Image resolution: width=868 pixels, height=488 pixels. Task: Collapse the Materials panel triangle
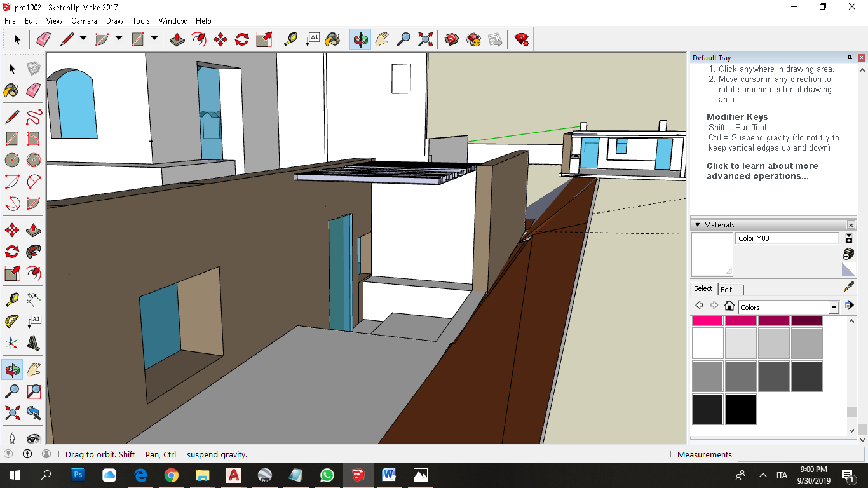point(697,225)
